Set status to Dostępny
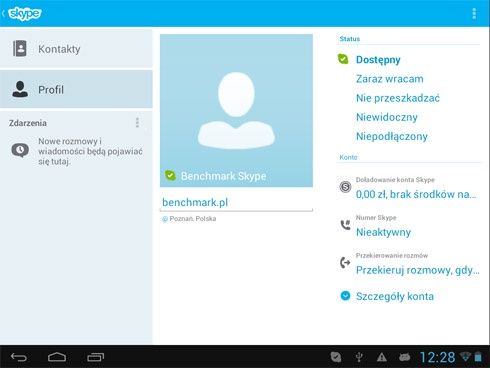490x368 pixels. tap(378, 60)
